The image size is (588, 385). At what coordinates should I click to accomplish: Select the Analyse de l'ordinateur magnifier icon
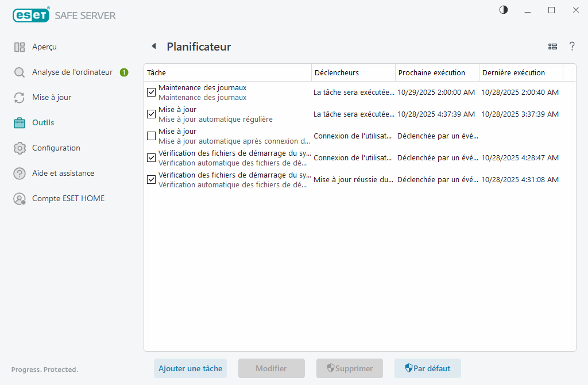[x=20, y=72]
